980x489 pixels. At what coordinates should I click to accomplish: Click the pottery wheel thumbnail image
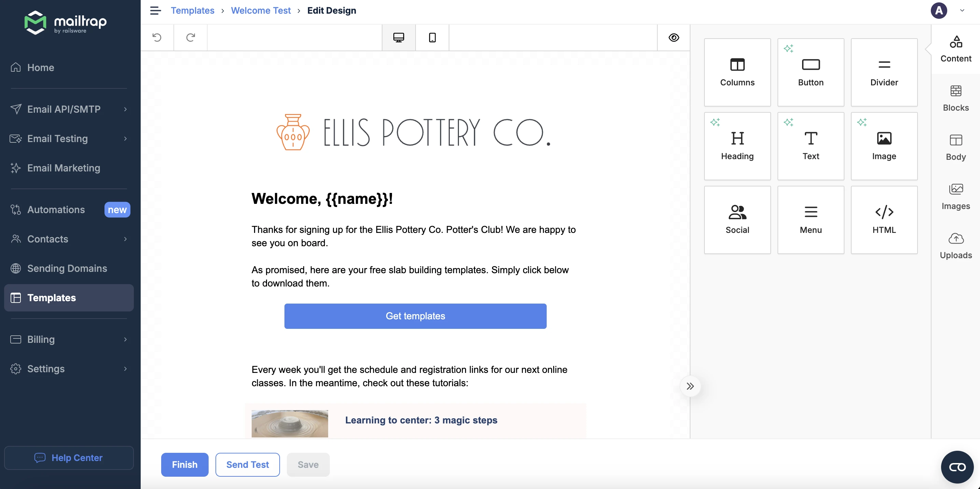click(290, 423)
